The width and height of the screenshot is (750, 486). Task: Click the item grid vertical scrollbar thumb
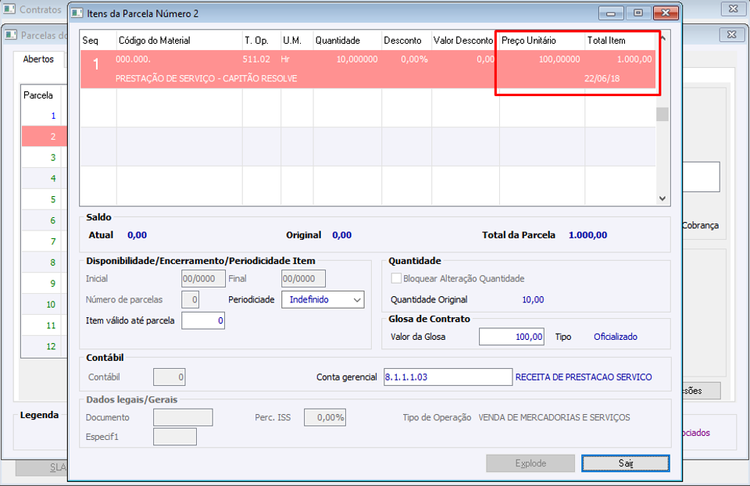point(662,114)
